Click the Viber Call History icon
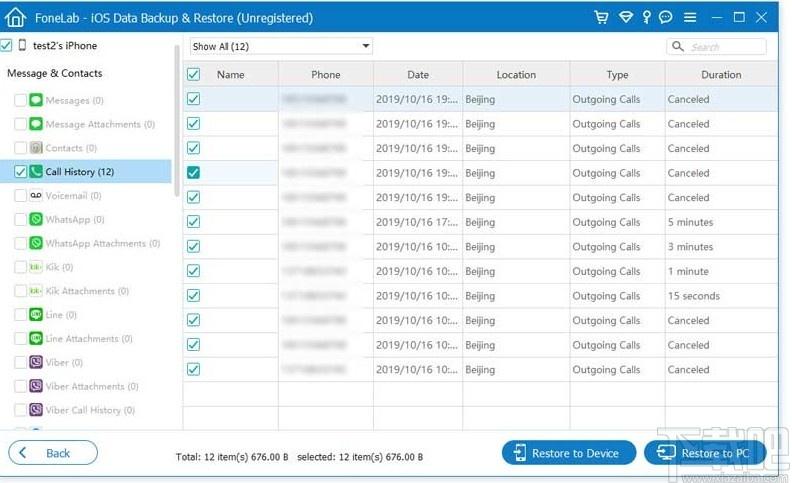Image resolution: width=792 pixels, height=483 pixels. (36, 409)
